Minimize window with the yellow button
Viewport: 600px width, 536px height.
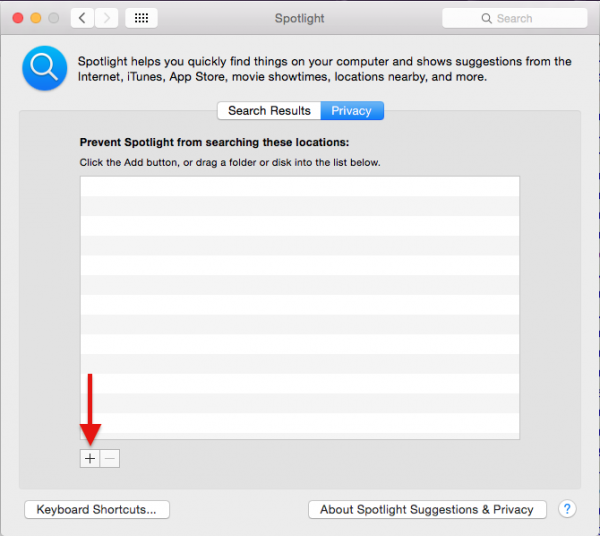pos(36,18)
